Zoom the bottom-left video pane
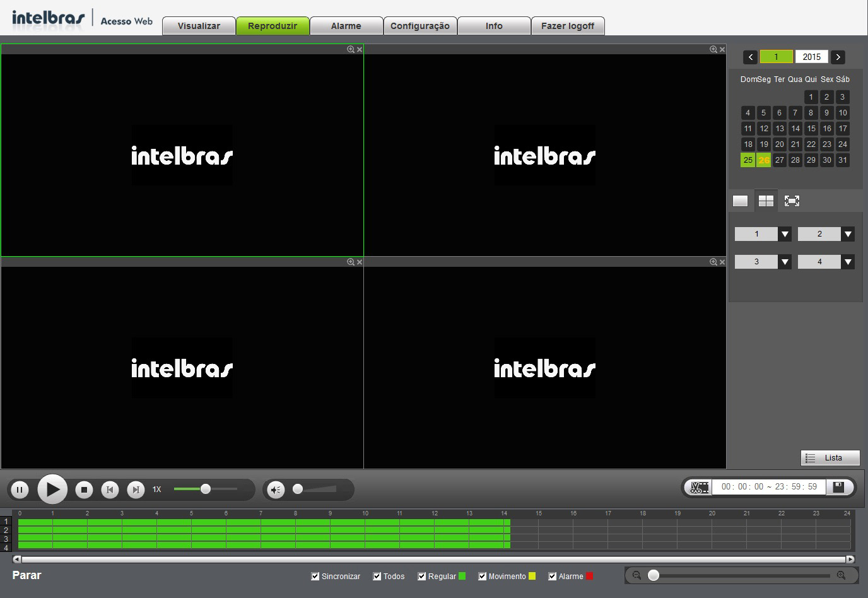 [351, 262]
